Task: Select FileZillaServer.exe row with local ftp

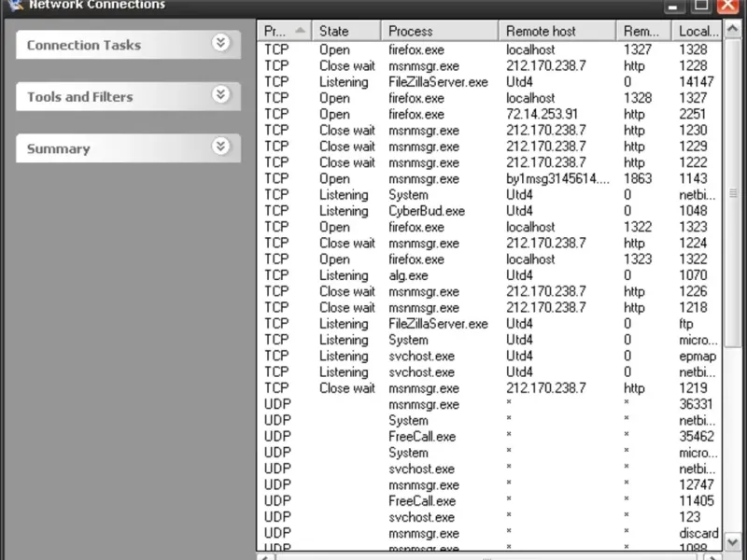Action: coord(489,324)
